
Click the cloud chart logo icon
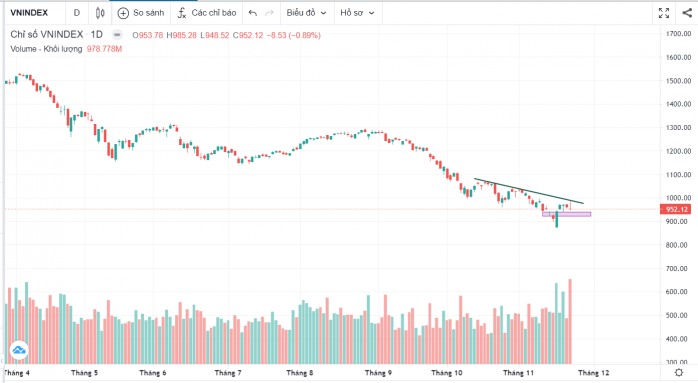[19, 350]
